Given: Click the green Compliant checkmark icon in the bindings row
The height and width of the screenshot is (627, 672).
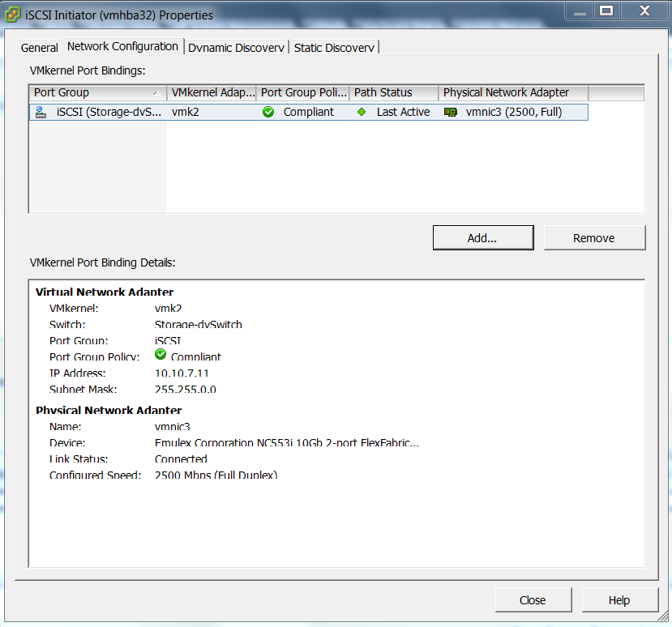Looking at the screenshot, I should pyautogui.click(x=268, y=113).
